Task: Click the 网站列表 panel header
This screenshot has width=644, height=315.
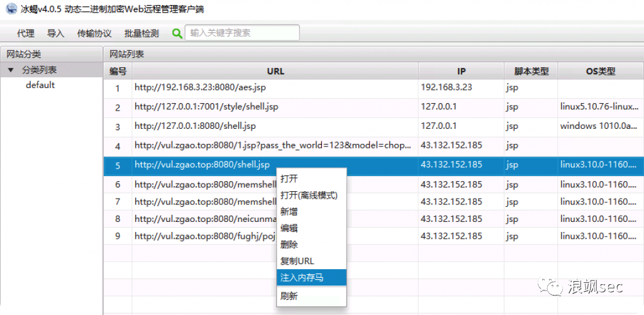Action: [x=374, y=54]
